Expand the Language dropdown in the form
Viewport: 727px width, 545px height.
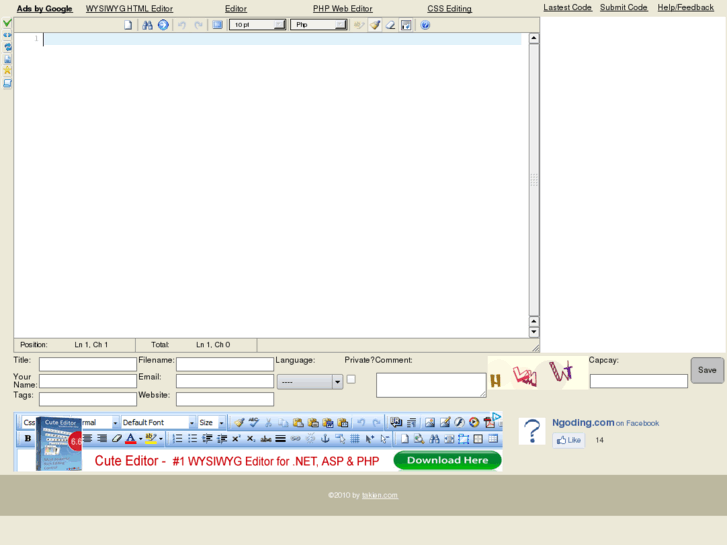(x=310, y=381)
